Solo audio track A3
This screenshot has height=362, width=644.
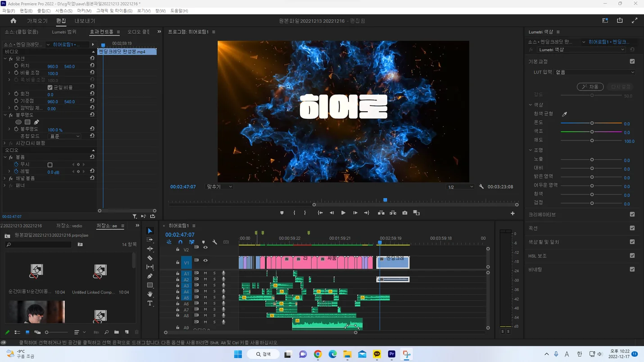point(214,285)
